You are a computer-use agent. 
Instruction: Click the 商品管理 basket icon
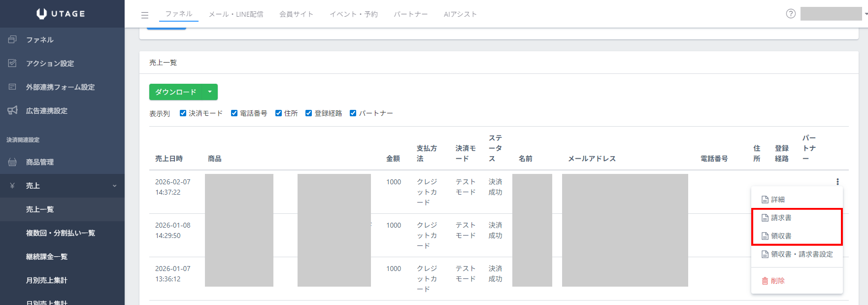(x=13, y=162)
